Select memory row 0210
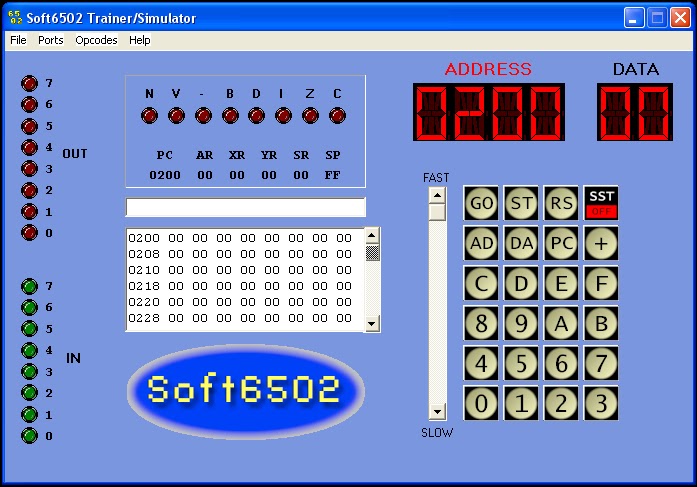Screen dimensions: 697x487 240,270
